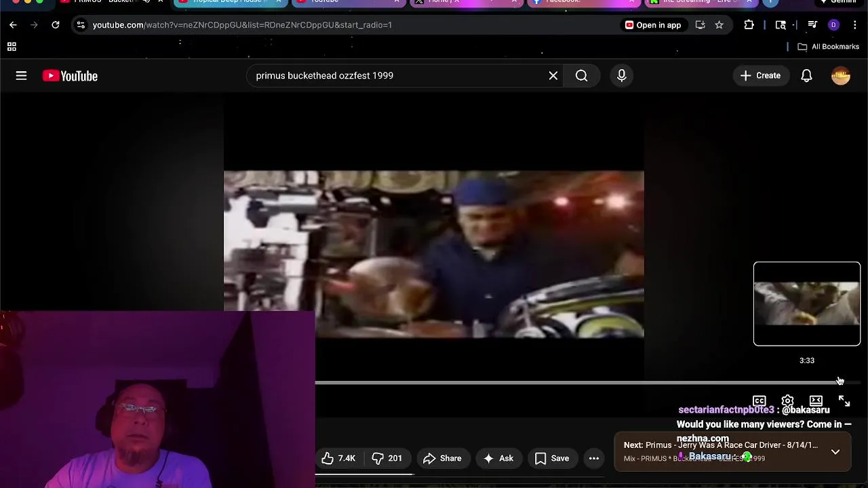Click the browser forward arrow
868x488 pixels.
click(x=34, y=25)
